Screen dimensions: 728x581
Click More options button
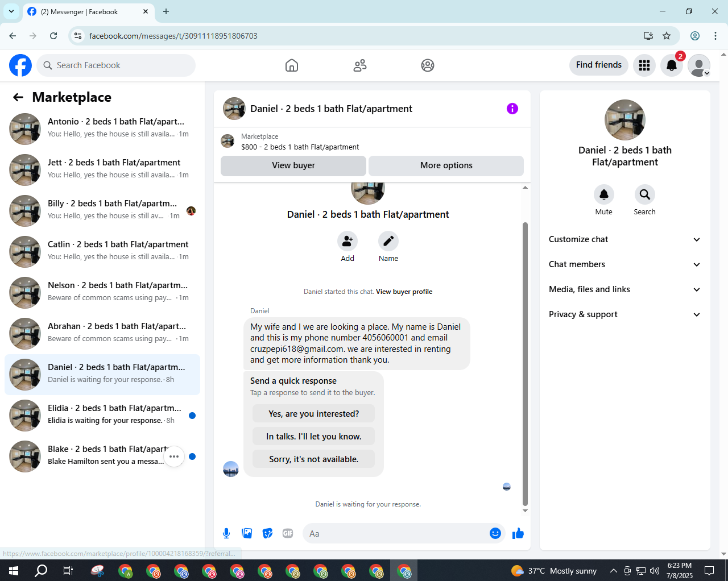(446, 165)
